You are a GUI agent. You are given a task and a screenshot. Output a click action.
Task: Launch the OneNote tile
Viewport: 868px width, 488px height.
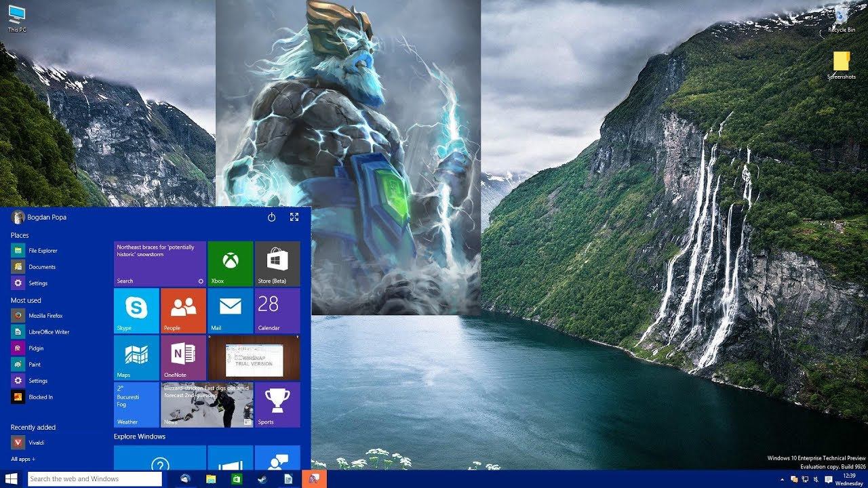183,357
